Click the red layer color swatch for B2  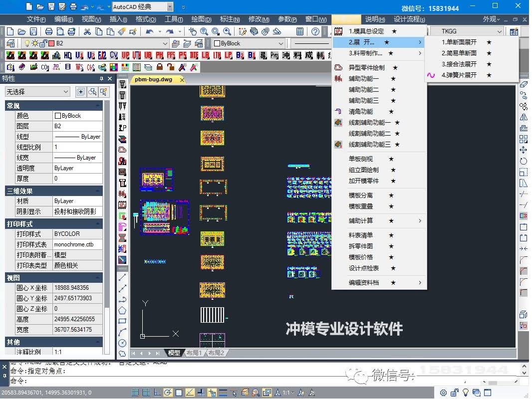[51, 43]
